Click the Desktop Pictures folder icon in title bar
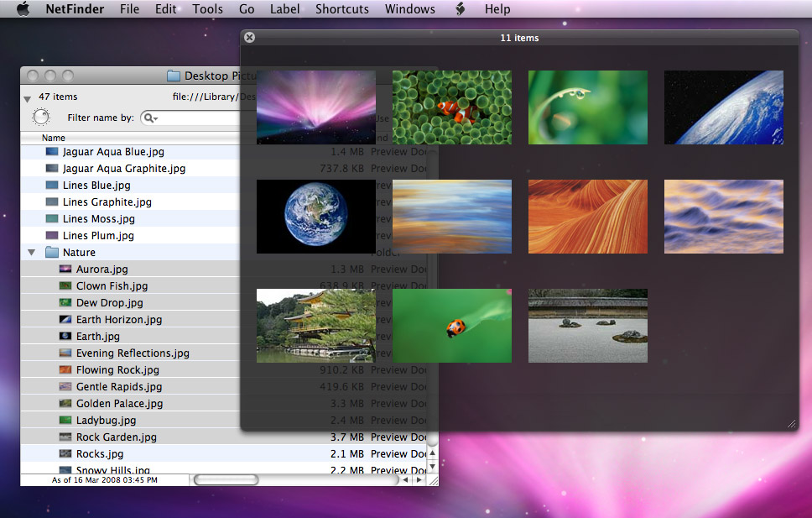This screenshot has height=518, width=812. tap(174, 76)
